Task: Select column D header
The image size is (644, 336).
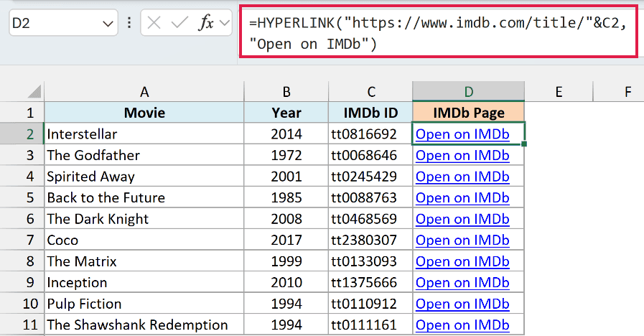Action: (469, 92)
